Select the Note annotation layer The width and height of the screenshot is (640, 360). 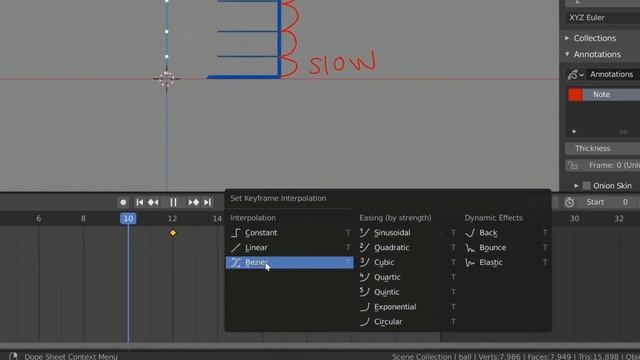(611, 94)
